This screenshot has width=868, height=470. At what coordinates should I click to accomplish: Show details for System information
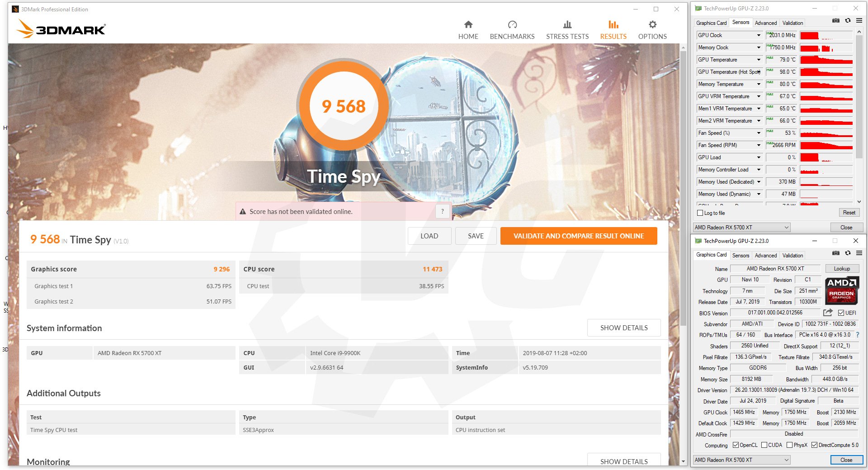point(624,328)
